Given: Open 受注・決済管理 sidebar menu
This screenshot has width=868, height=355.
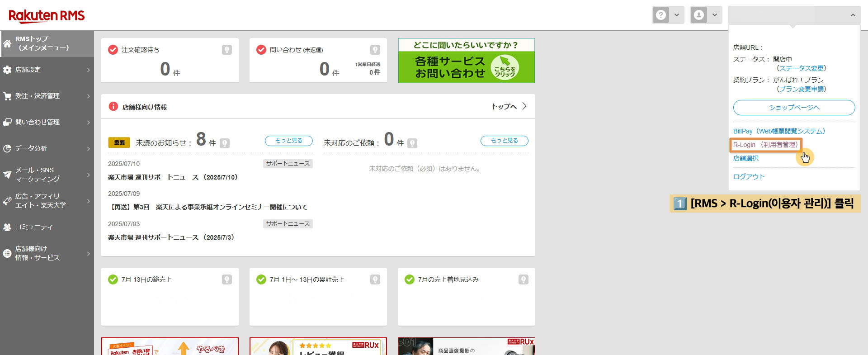Looking at the screenshot, I should (47, 96).
